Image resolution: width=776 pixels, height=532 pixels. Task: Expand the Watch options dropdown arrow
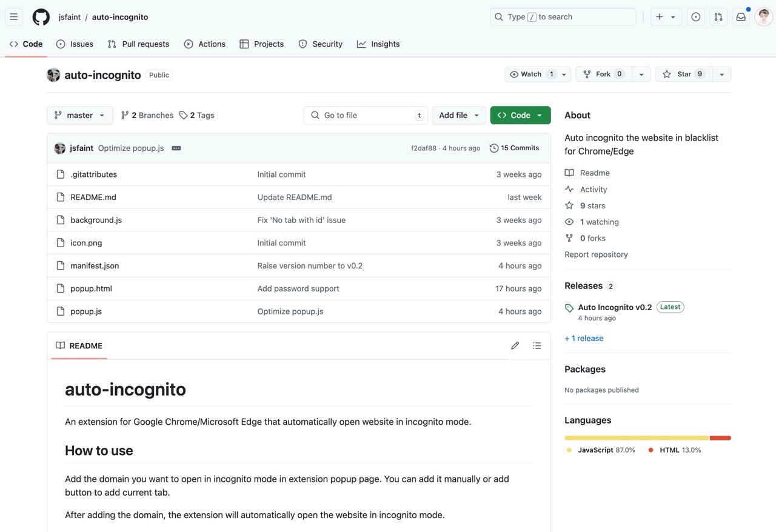coord(564,74)
